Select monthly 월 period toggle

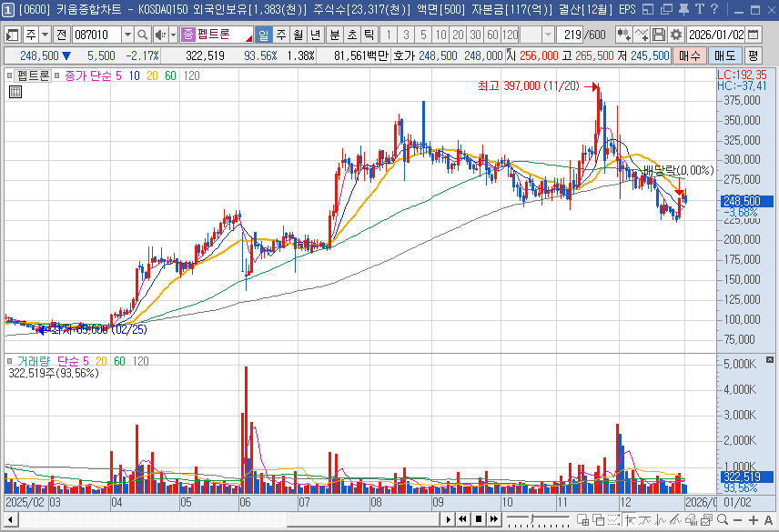pos(298,35)
